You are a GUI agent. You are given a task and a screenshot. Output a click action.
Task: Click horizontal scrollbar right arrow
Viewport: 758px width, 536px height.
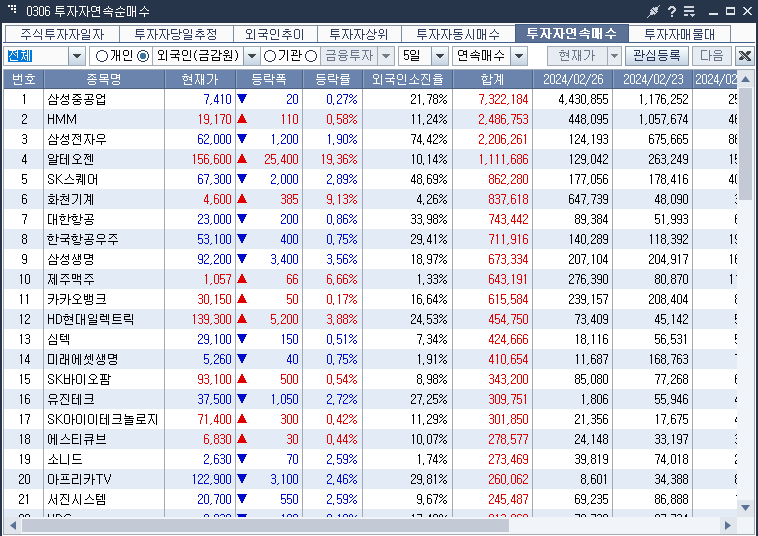click(728, 525)
